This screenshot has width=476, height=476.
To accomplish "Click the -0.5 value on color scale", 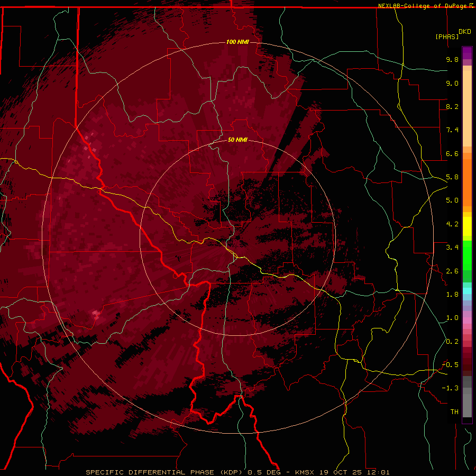I will (450, 365).
